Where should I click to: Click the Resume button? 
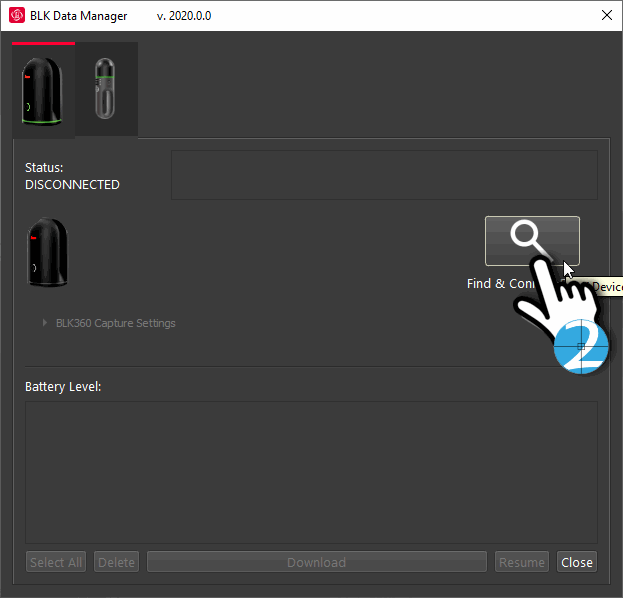click(522, 562)
